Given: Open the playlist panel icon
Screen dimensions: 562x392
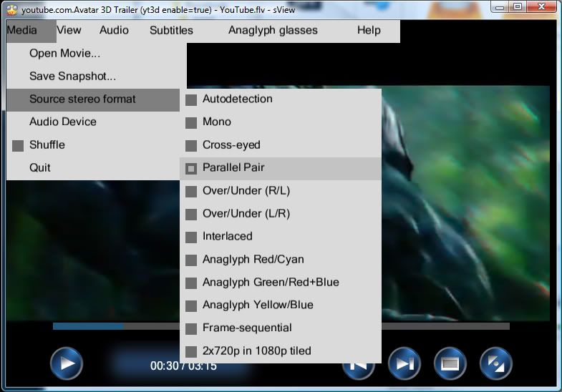Looking at the screenshot, I should coord(450,363).
